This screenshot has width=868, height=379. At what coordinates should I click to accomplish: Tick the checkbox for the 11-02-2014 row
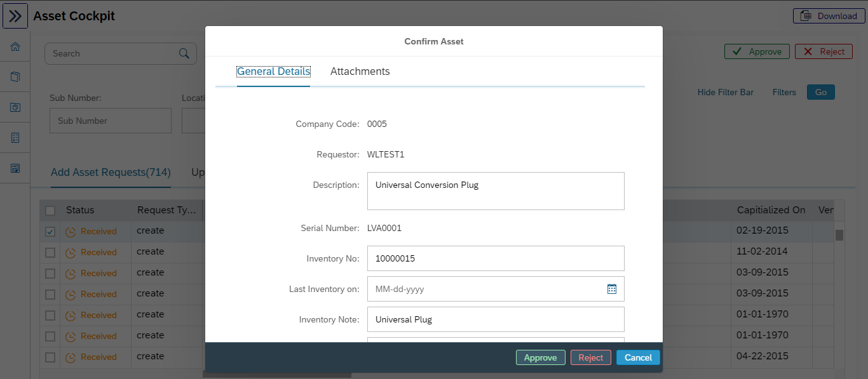pos(50,253)
